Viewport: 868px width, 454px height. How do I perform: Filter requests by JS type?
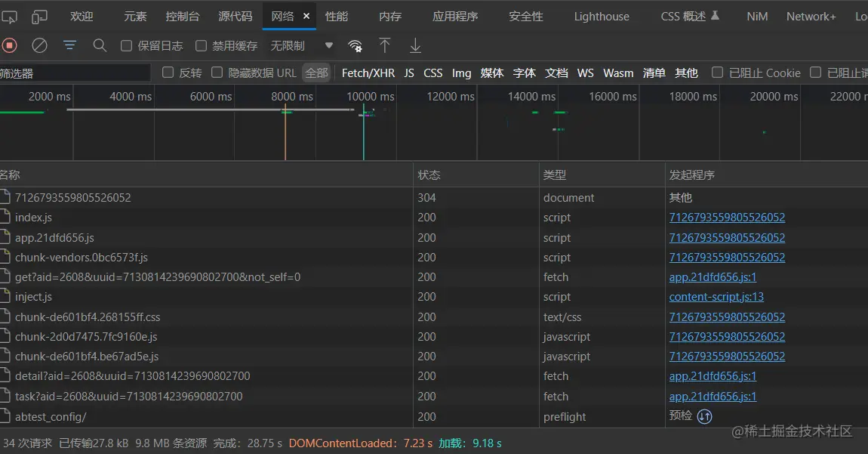tap(409, 73)
